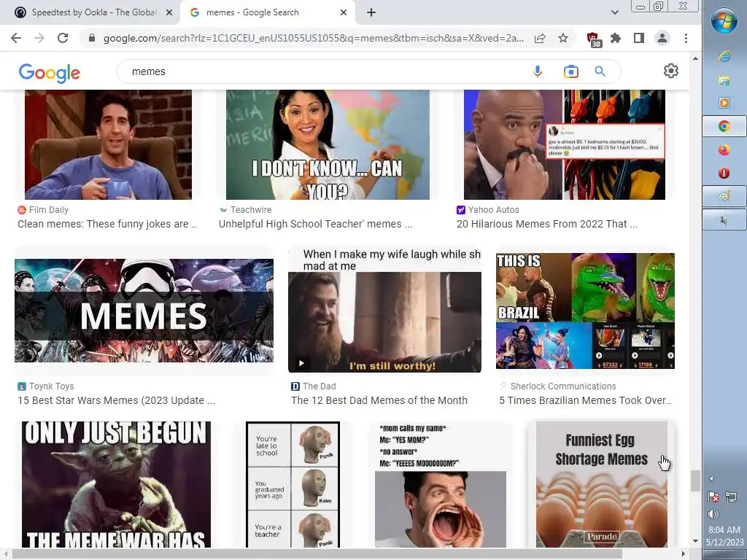Open the Star Wars MEMES banner image
This screenshot has width=747, height=560.
[x=144, y=311]
